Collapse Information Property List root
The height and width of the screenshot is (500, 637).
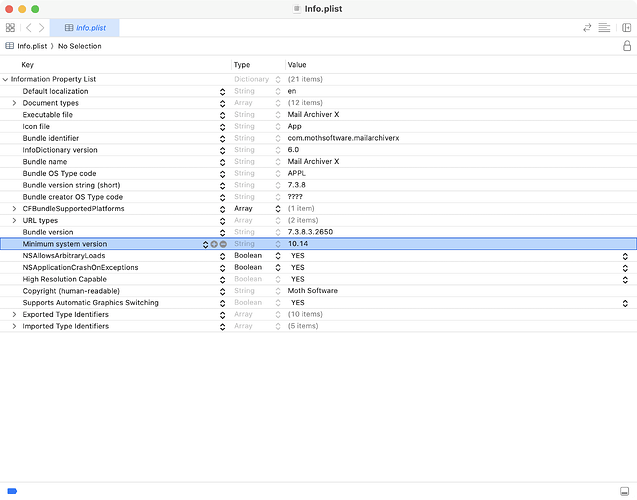pos(5,79)
